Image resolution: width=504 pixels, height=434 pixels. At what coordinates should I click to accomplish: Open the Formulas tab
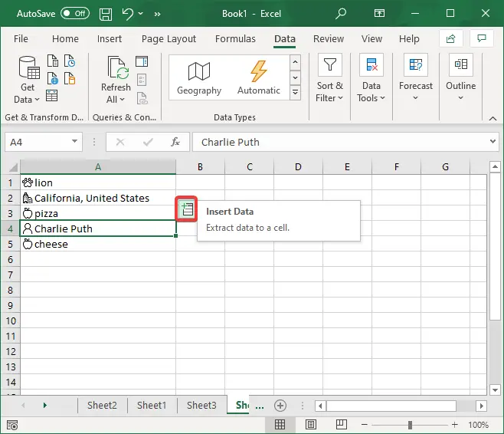point(235,39)
